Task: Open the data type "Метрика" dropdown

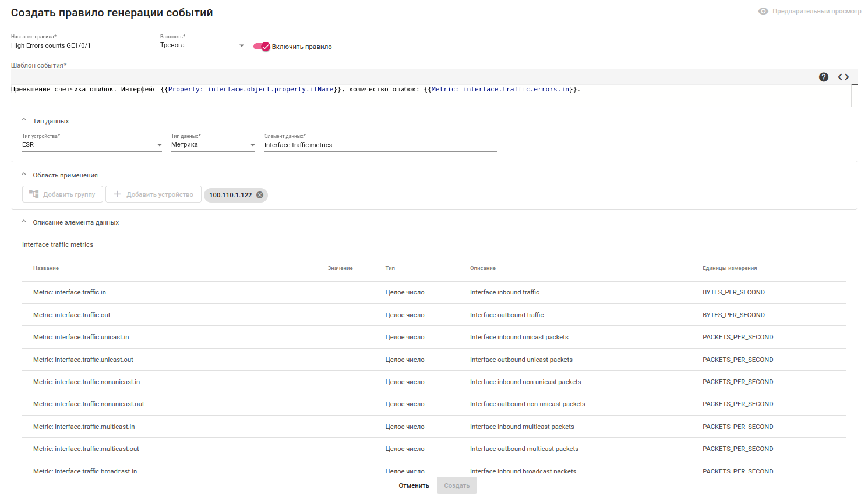Action: point(213,145)
